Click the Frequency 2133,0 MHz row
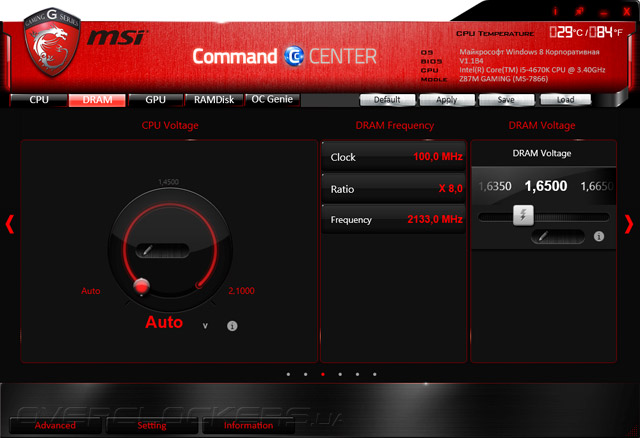Image resolution: width=640 pixels, height=438 pixels. click(393, 219)
